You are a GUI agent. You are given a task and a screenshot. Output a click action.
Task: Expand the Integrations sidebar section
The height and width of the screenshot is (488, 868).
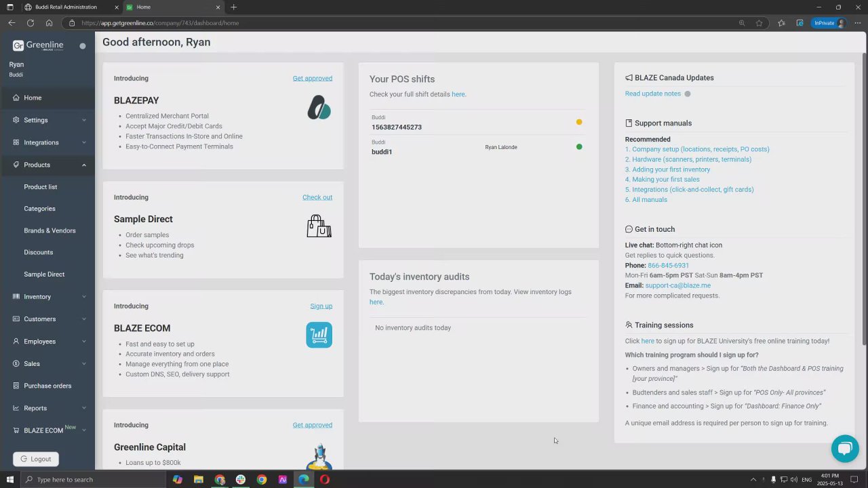47,142
